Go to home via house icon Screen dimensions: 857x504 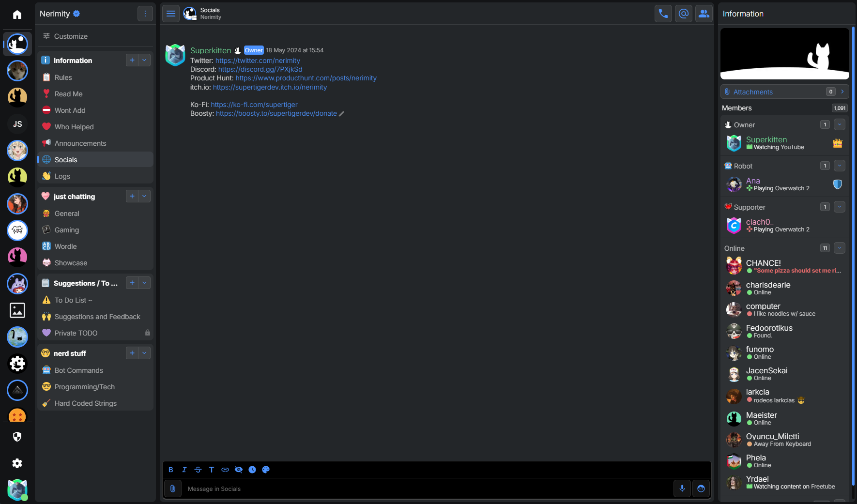pos(17,15)
